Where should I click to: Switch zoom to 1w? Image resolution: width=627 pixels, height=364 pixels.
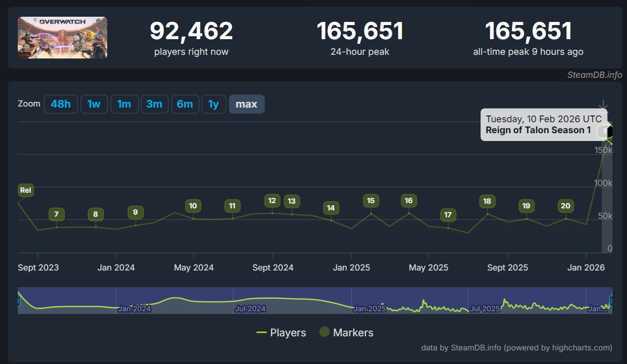(94, 104)
